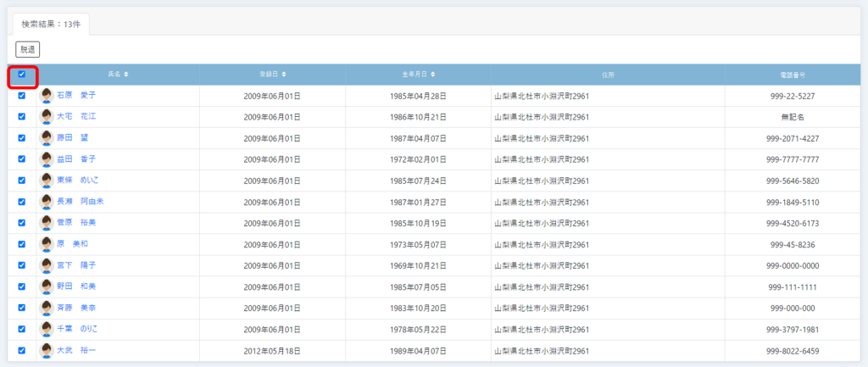
Task: Click avatar icon next to 石原 愛子
Action: coord(47,96)
